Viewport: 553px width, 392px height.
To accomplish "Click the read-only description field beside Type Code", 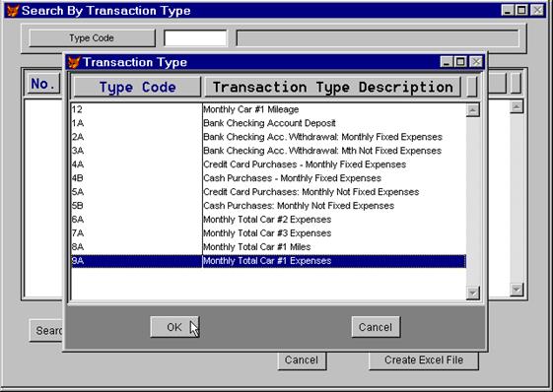I will pos(378,38).
